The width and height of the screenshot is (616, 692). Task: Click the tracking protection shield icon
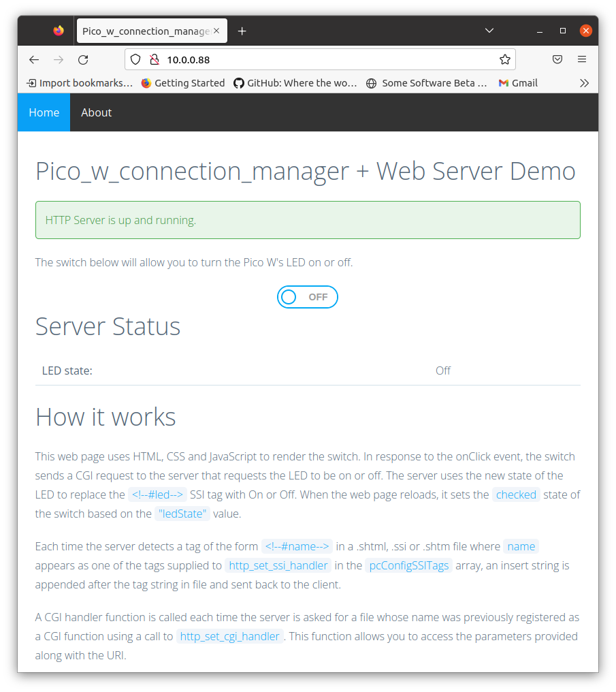tap(135, 59)
